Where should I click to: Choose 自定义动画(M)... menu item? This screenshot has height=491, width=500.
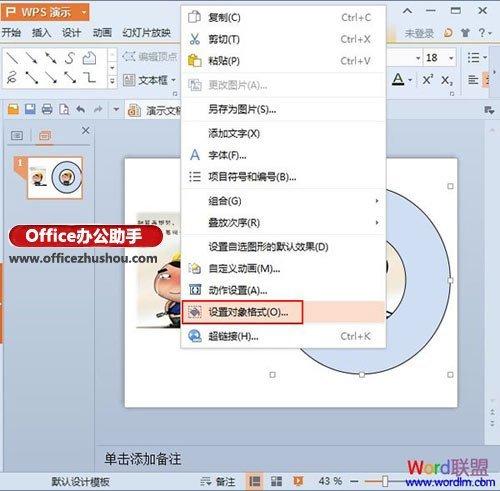(284, 268)
